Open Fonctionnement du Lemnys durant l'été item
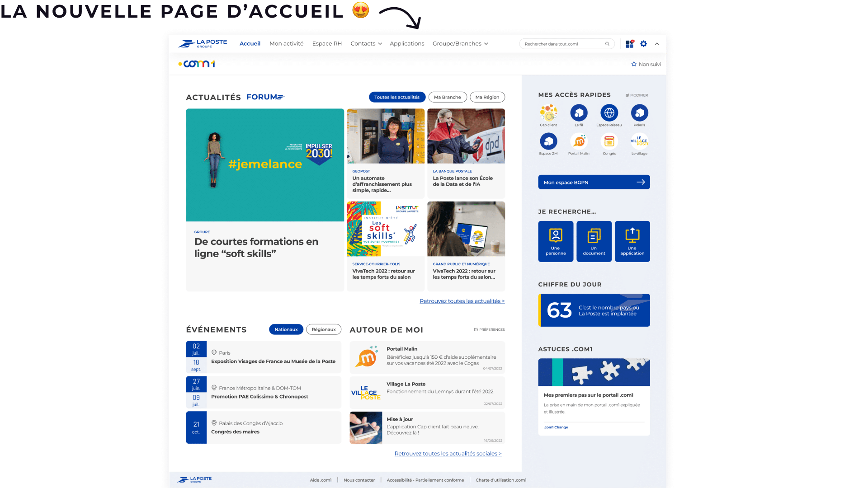The image size is (868, 488). (427, 392)
